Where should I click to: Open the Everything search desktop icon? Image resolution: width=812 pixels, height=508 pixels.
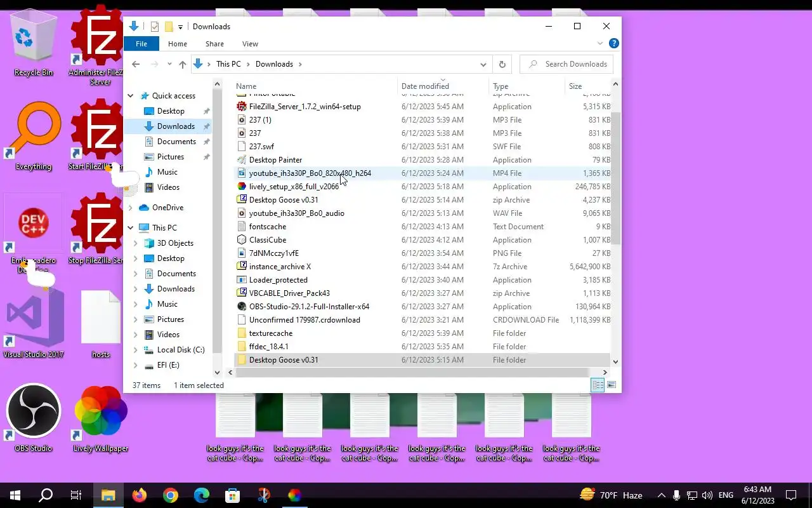34,135
